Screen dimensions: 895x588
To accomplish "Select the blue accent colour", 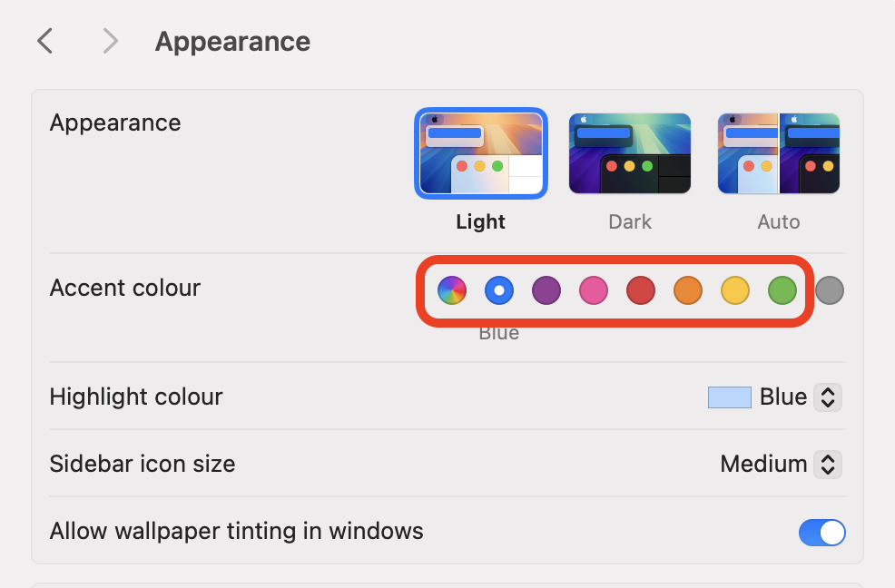I will click(499, 290).
